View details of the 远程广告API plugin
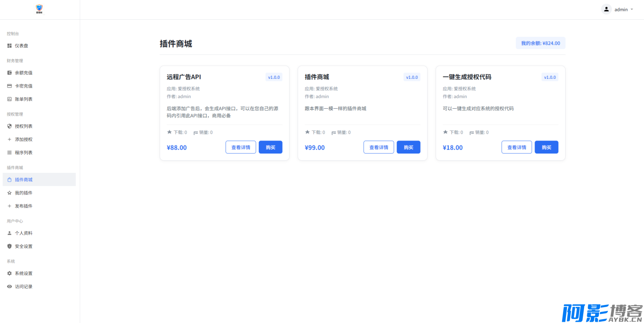Image resolution: width=644 pixels, height=323 pixels. pyautogui.click(x=241, y=147)
